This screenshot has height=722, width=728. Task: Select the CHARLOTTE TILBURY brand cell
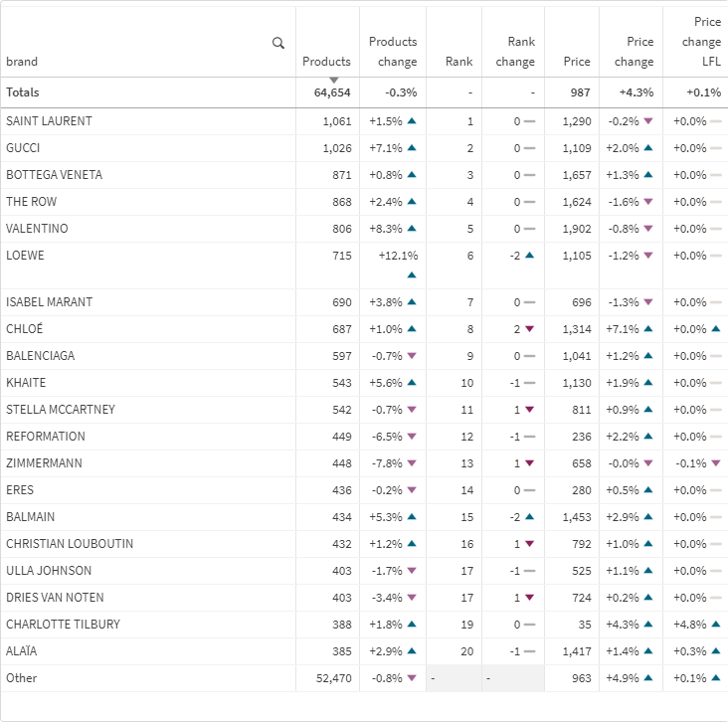[x=148, y=626]
